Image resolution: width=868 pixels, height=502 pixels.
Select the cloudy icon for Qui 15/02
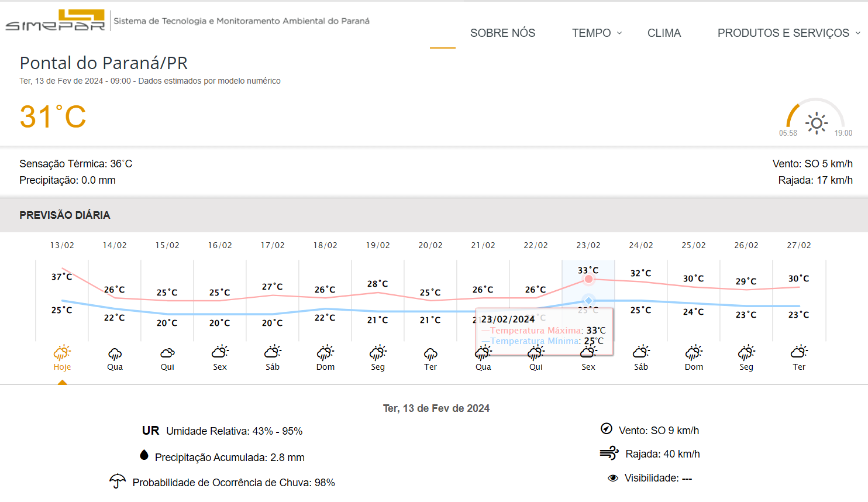[x=167, y=353]
